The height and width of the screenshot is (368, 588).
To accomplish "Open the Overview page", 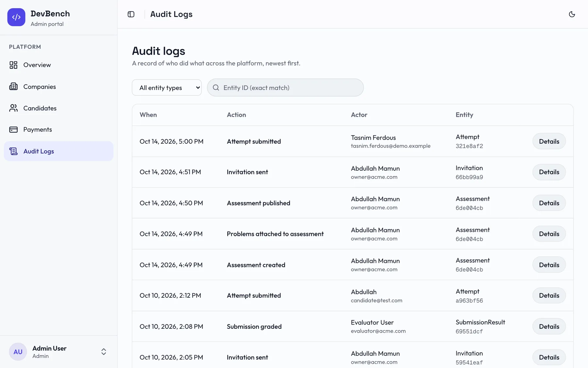I will tap(59, 65).
